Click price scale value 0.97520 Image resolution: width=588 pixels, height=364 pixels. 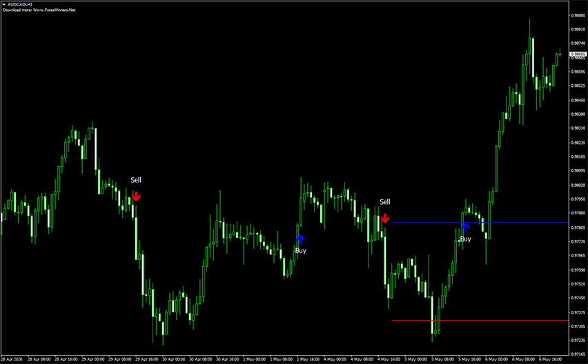pyautogui.click(x=578, y=284)
